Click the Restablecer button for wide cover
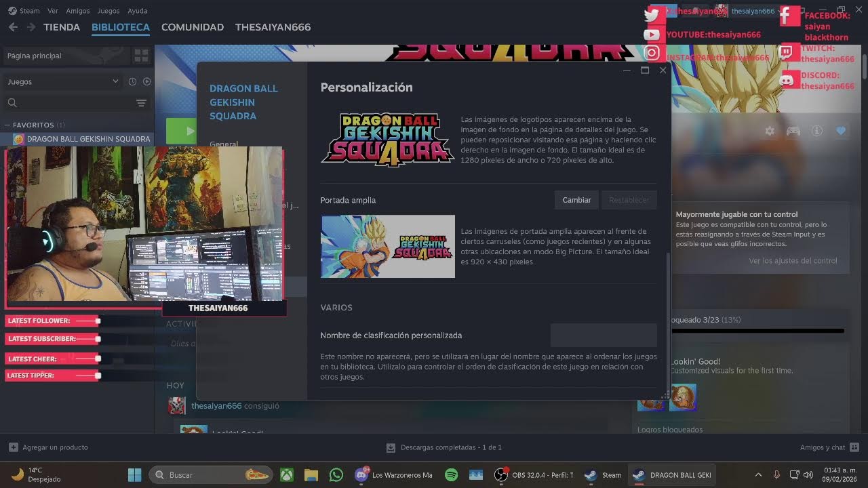868x488 pixels. [629, 200]
